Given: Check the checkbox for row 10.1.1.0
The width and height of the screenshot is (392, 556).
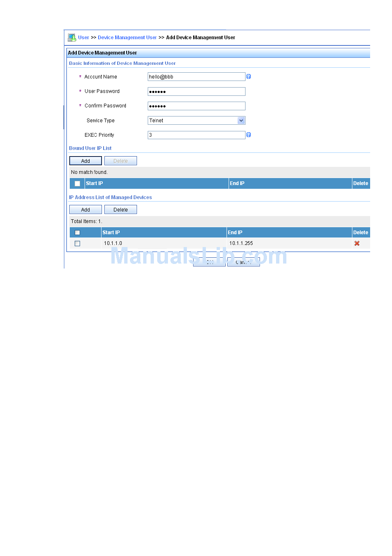Looking at the screenshot, I should tap(77, 243).
